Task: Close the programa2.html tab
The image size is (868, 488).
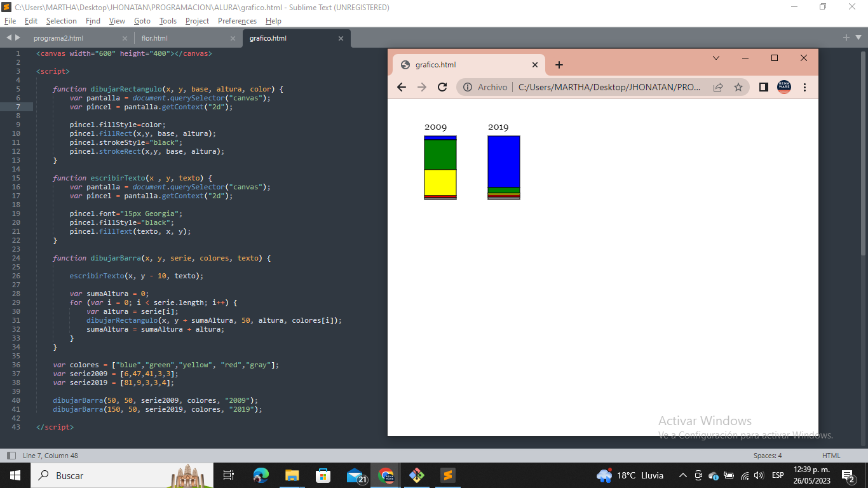Action: (125, 38)
